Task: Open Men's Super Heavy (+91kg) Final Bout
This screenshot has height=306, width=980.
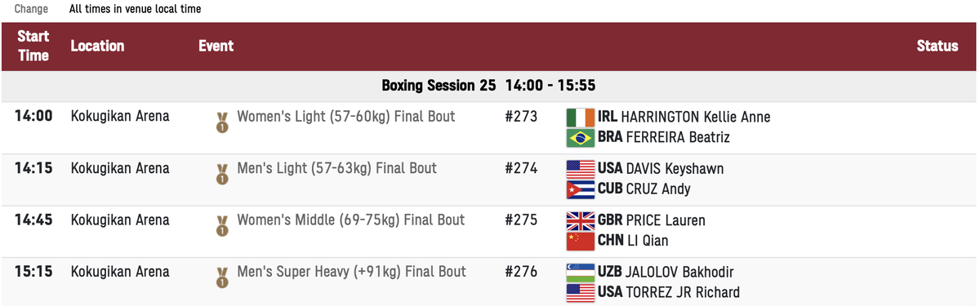Action: (351, 272)
